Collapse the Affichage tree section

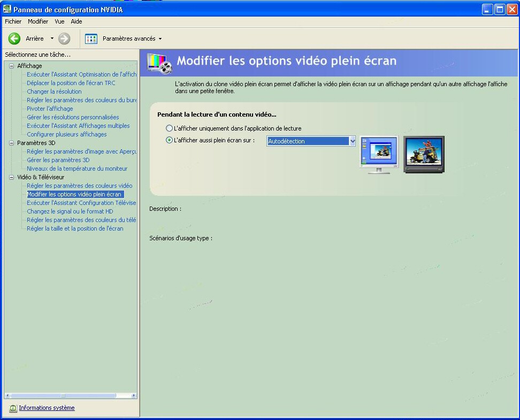12,66
